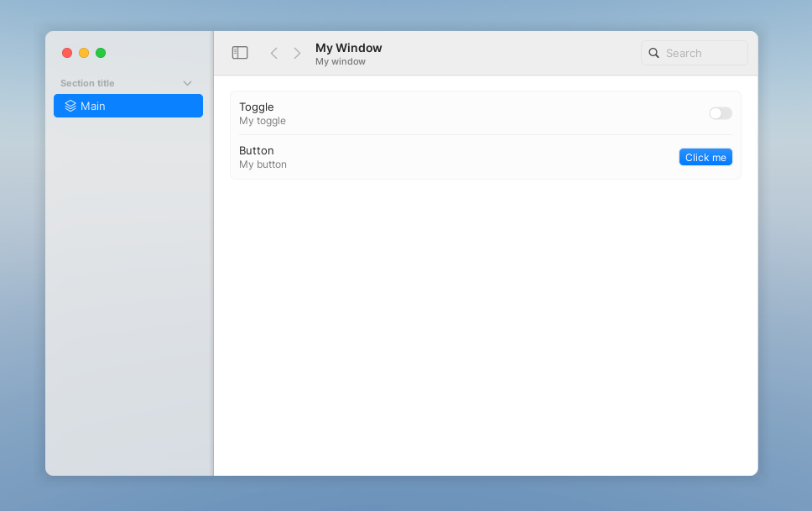Go forward with the right arrow

[x=297, y=53]
